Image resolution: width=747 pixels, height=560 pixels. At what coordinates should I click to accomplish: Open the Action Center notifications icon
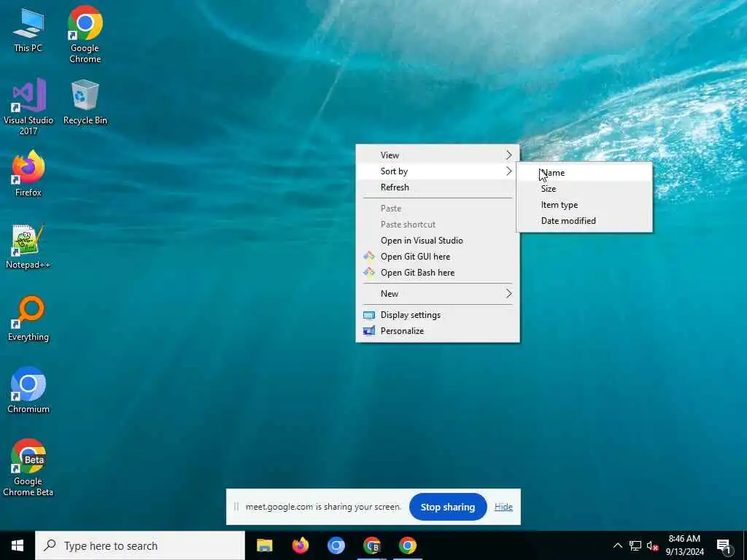point(724,545)
